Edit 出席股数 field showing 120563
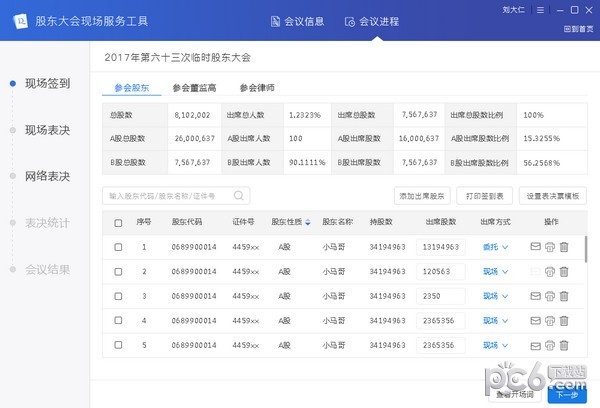Screen dimensions: 600x408 (x=441, y=271)
